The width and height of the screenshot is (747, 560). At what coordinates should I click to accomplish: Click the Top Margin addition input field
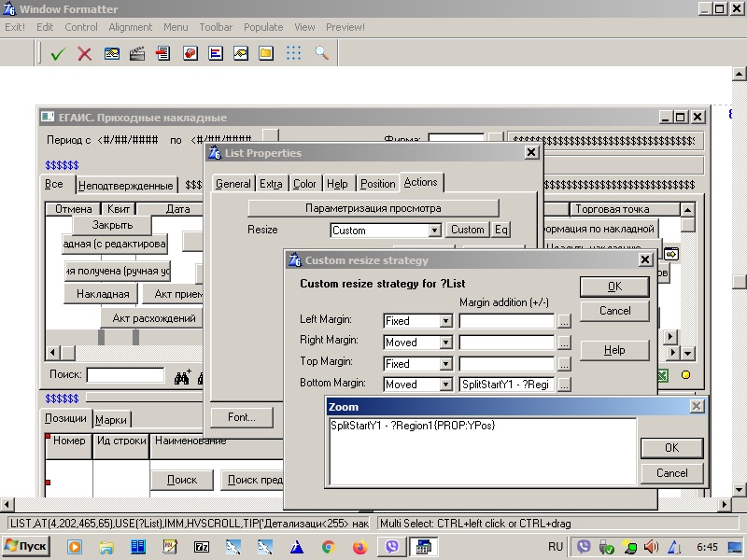coord(506,364)
